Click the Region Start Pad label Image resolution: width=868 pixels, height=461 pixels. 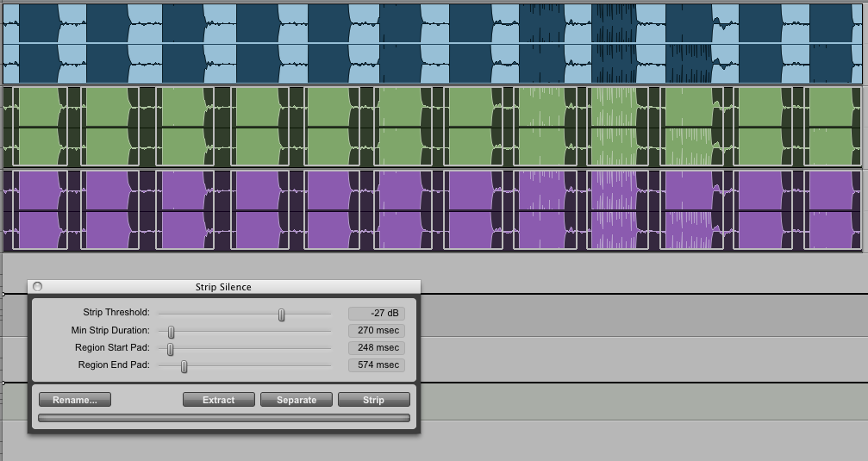click(x=112, y=347)
